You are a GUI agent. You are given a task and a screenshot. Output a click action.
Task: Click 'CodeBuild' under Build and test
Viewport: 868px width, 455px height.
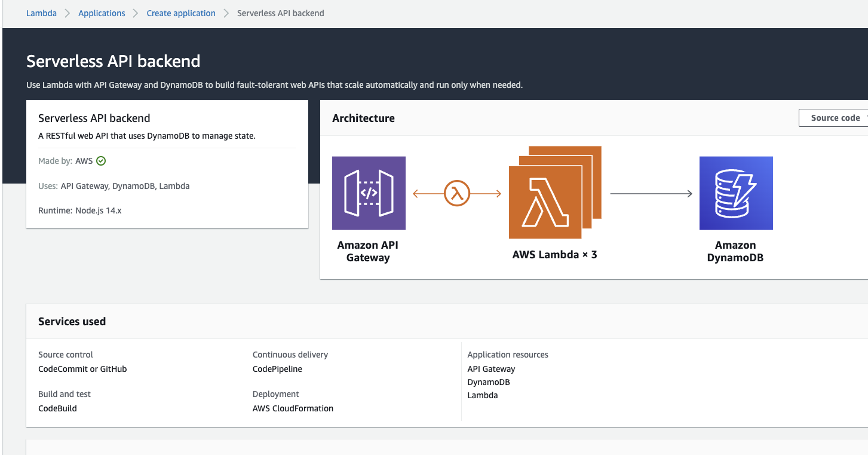(57, 408)
